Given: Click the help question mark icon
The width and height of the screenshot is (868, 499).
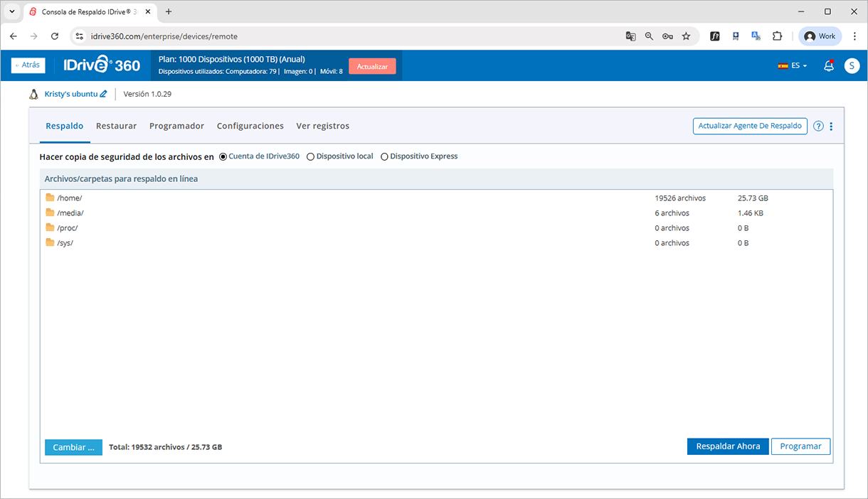Looking at the screenshot, I should 818,127.
